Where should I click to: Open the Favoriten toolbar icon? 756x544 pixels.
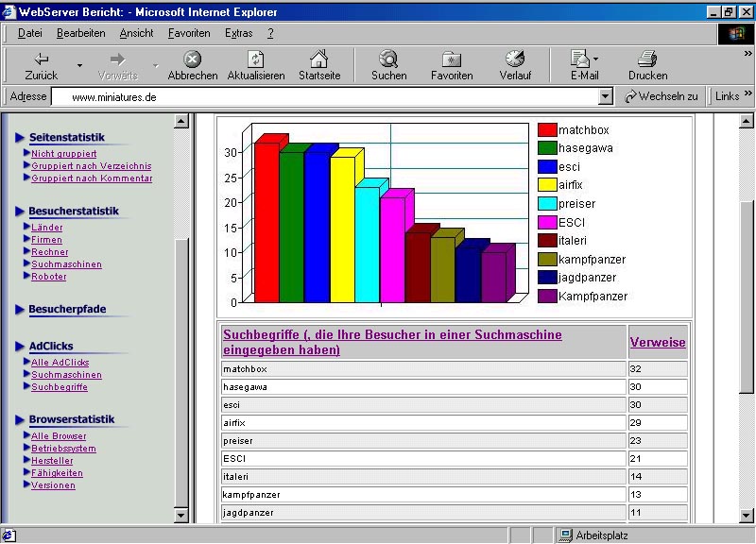point(452,59)
